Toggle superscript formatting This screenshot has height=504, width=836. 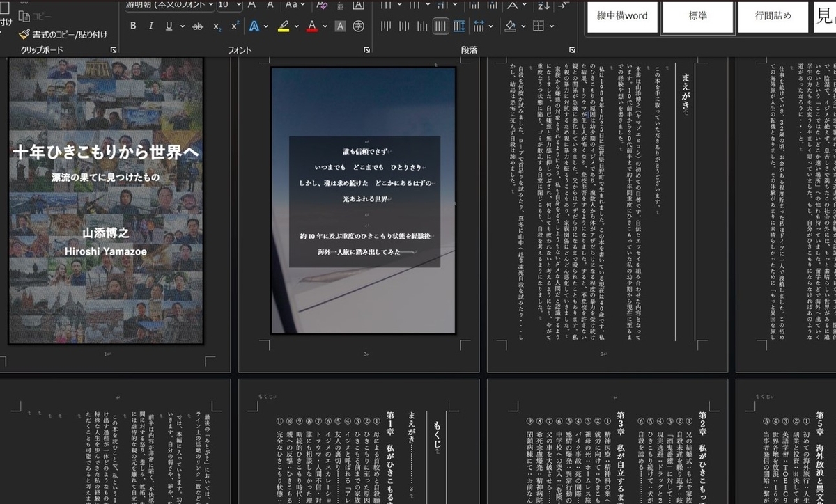(235, 26)
